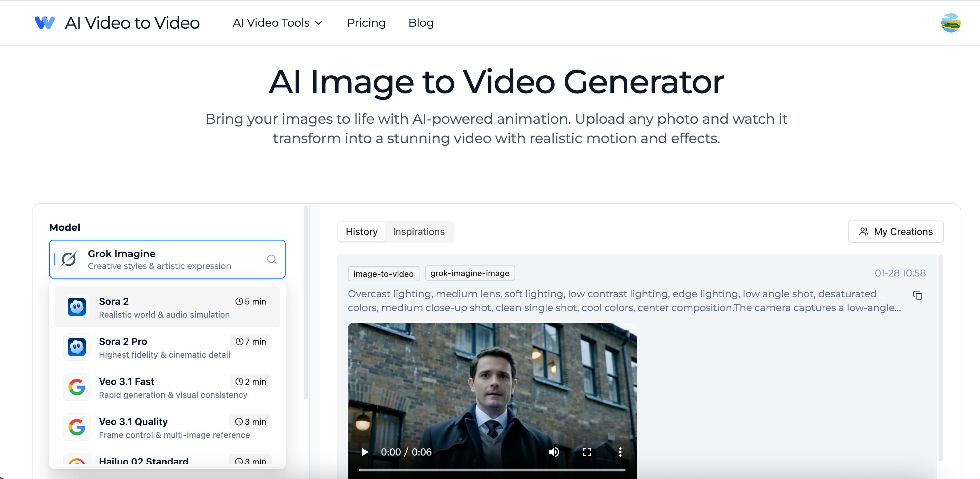Image resolution: width=980 pixels, height=479 pixels.
Task: Open the My Creations panel
Action: point(896,232)
